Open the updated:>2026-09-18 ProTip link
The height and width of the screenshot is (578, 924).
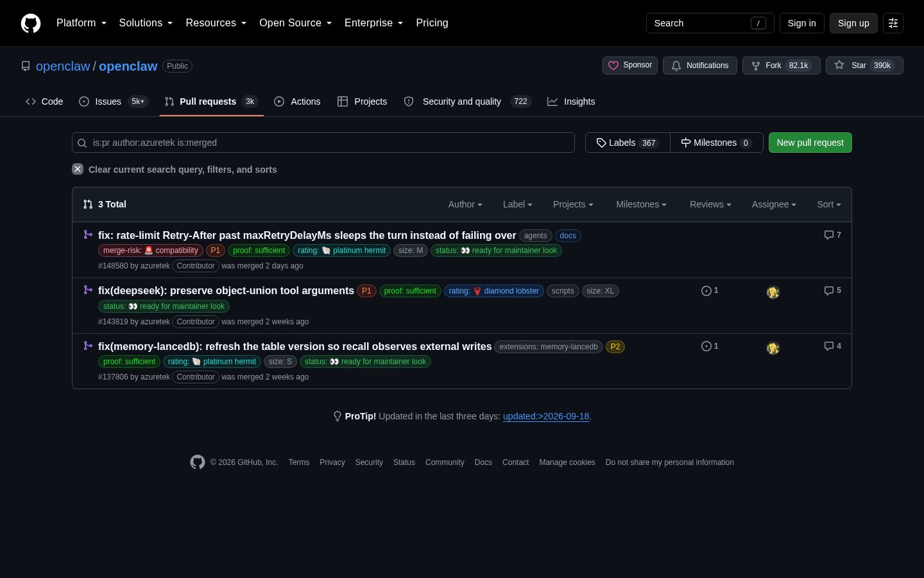pyautogui.click(x=546, y=416)
